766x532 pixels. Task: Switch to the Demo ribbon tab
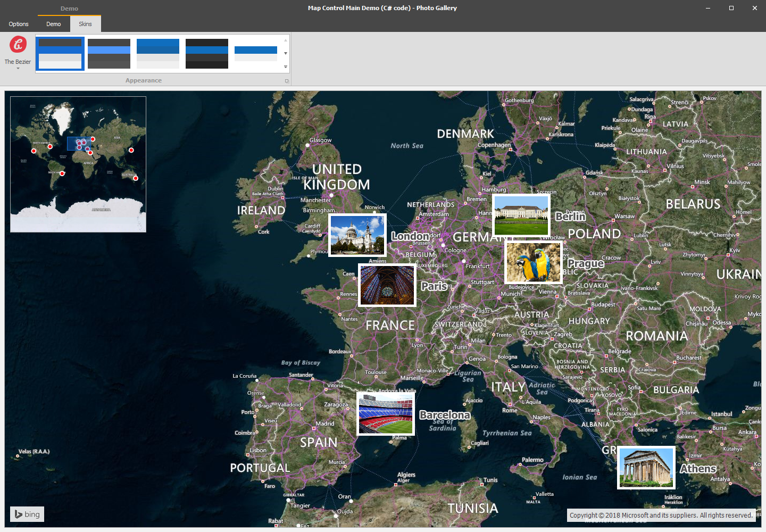[x=54, y=24]
